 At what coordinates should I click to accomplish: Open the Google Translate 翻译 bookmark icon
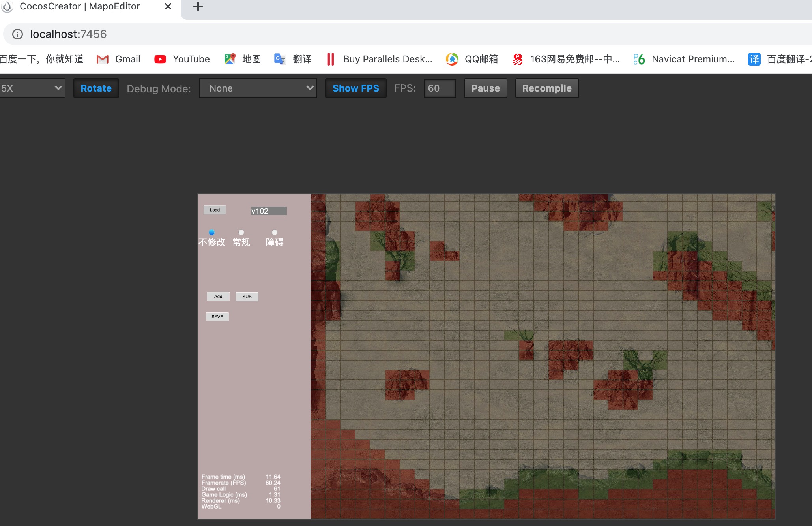280,59
